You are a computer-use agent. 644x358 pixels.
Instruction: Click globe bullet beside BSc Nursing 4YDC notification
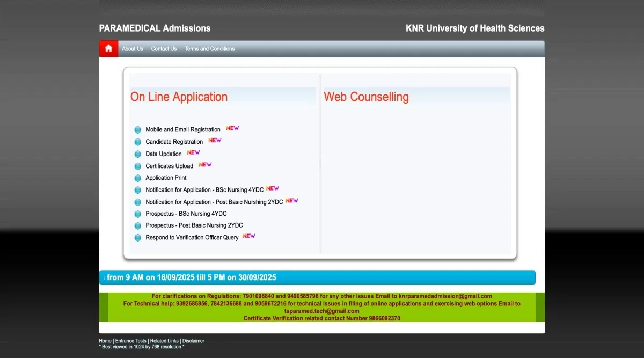click(x=138, y=190)
